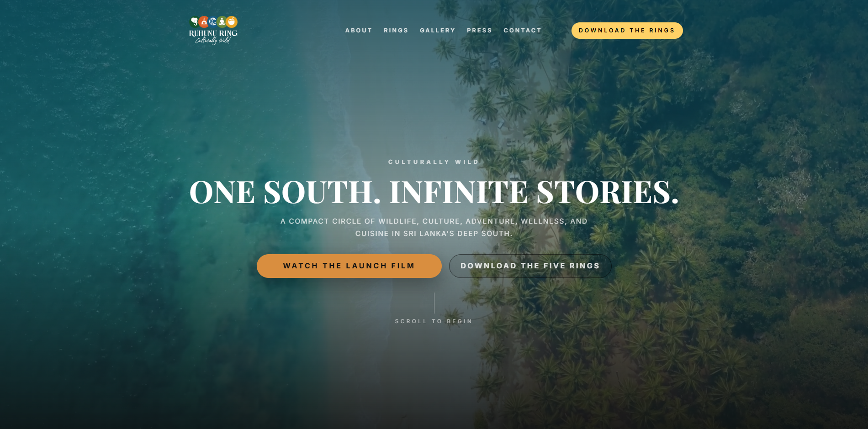Click the yellow Download the Rings button
Screen dimensions: 868x429
(x=627, y=31)
